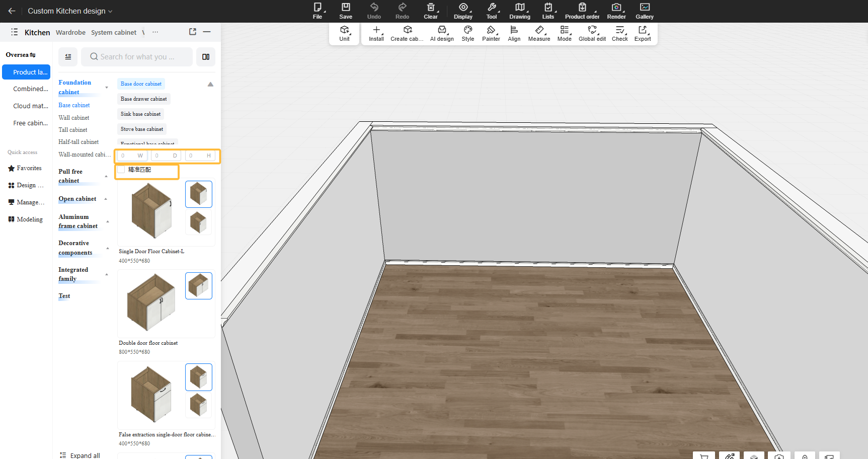
Task: Start a Render
Action: pos(616,11)
